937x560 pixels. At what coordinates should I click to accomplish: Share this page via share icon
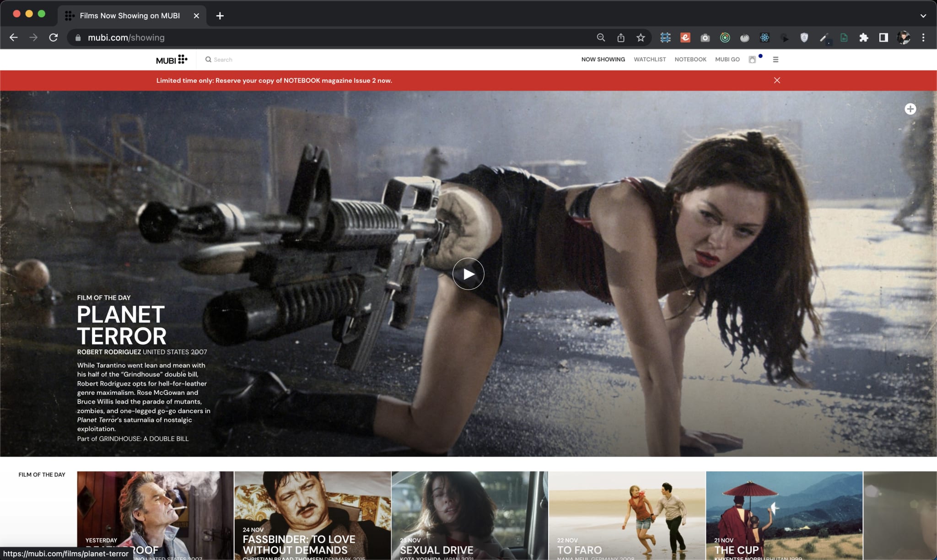pyautogui.click(x=621, y=38)
